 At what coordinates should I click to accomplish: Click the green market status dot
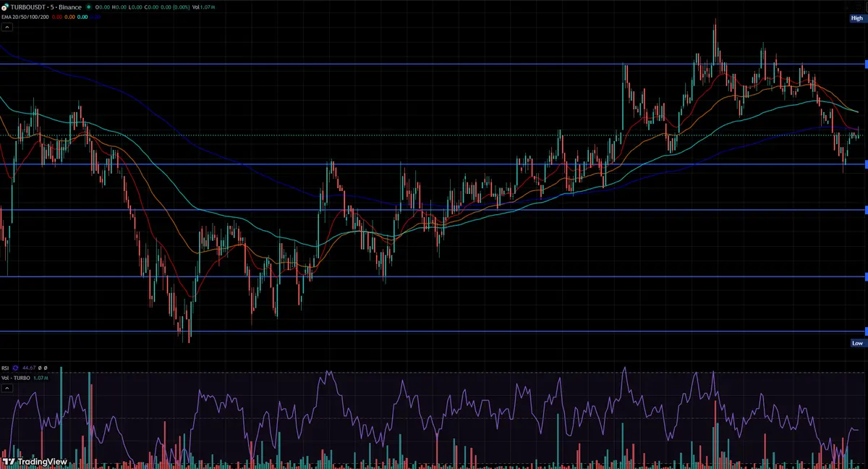(89, 7)
